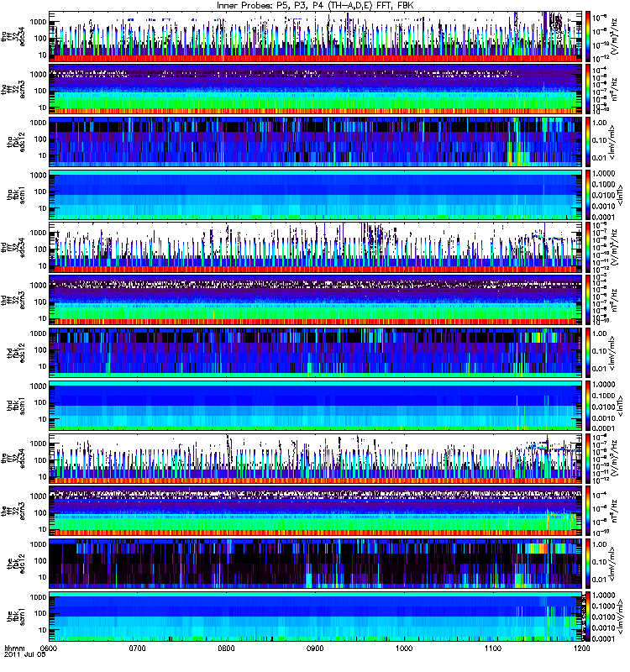630x672 pixels.
Task: Click the color bar beside thd edc34 panel
Action: click(x=588, y=247)
